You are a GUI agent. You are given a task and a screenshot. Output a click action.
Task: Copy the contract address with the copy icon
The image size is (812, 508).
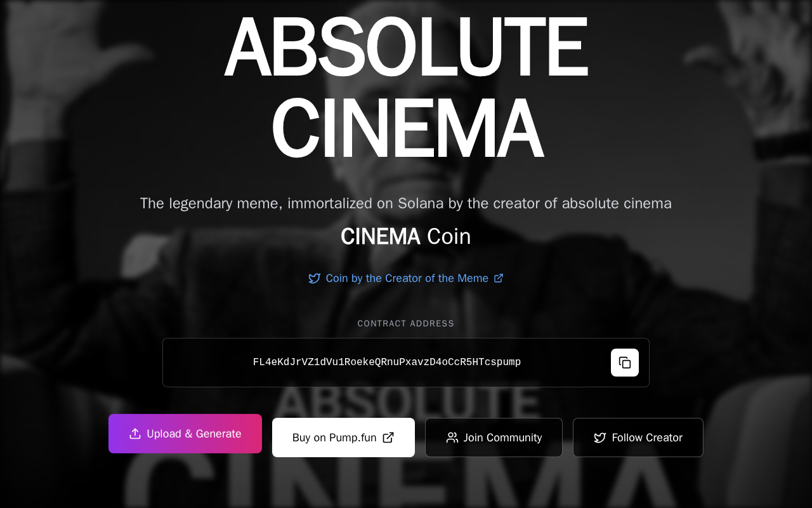[625, 363]
